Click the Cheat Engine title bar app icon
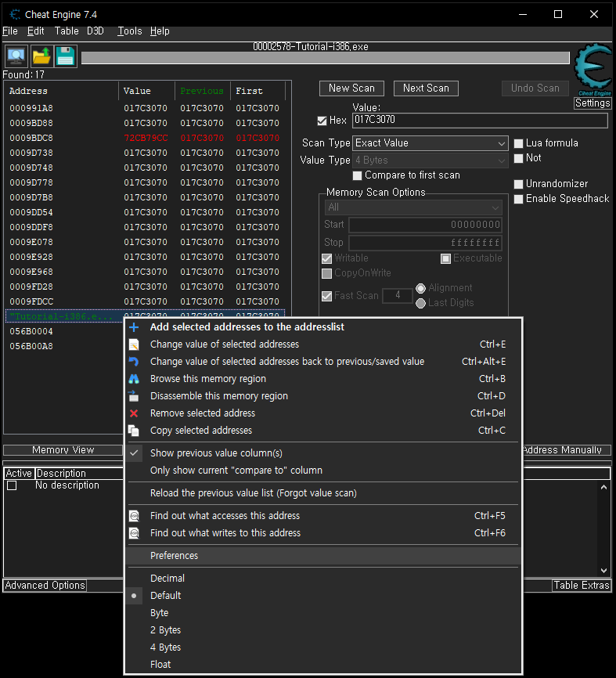Screen dimensions: 616x678 (x=15, y=14)
